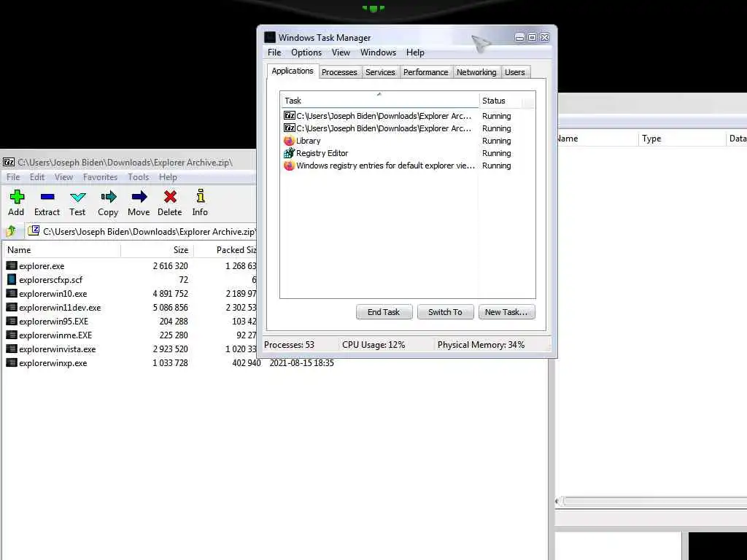The height and width of the screenshot is (560, 747).
Task: Click the Copy toolbar icon in 7-Zip
Action: click(x=109, y=197)
